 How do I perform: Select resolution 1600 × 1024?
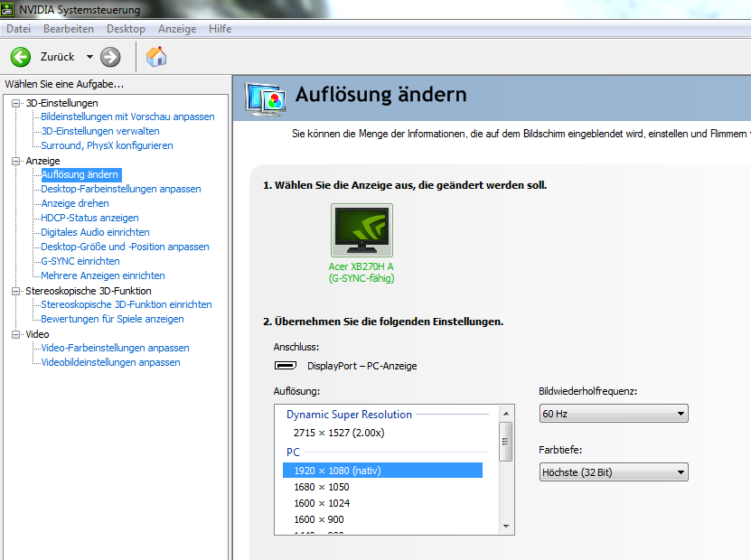pos(322,503)
